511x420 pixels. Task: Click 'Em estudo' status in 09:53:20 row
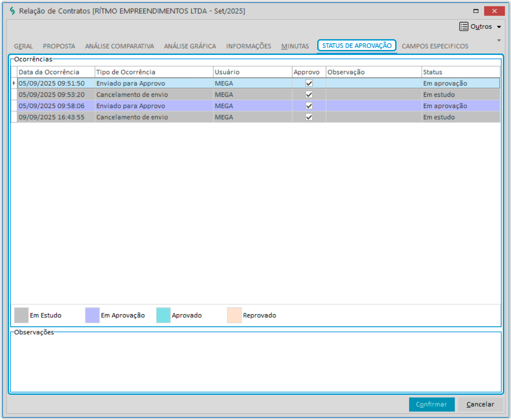pyautogui.click(x=439, y=95)
